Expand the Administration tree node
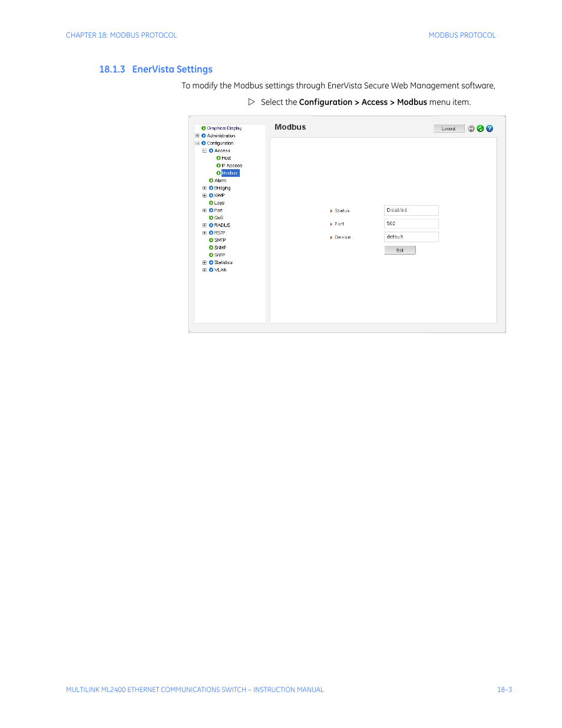 (x=197, y=136)
